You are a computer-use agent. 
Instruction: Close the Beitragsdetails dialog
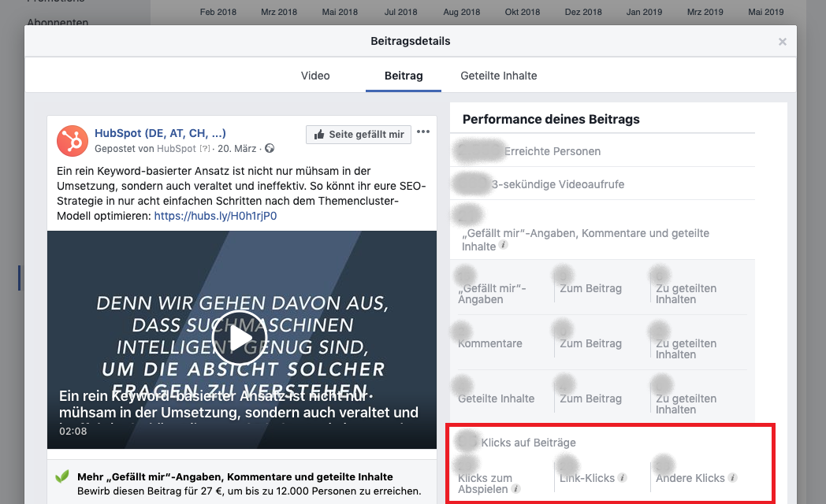[783, 42]
